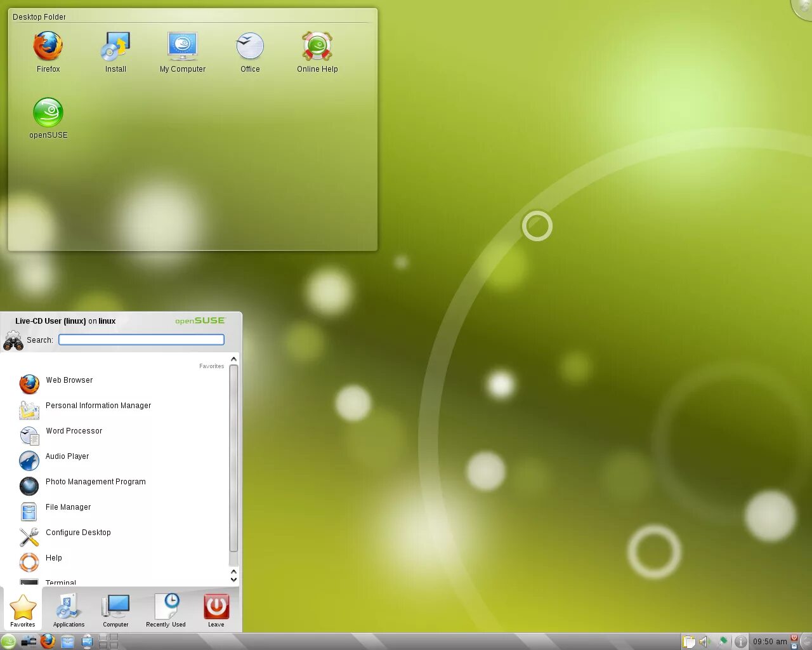Switch to the Computer tab

(115, 610)
